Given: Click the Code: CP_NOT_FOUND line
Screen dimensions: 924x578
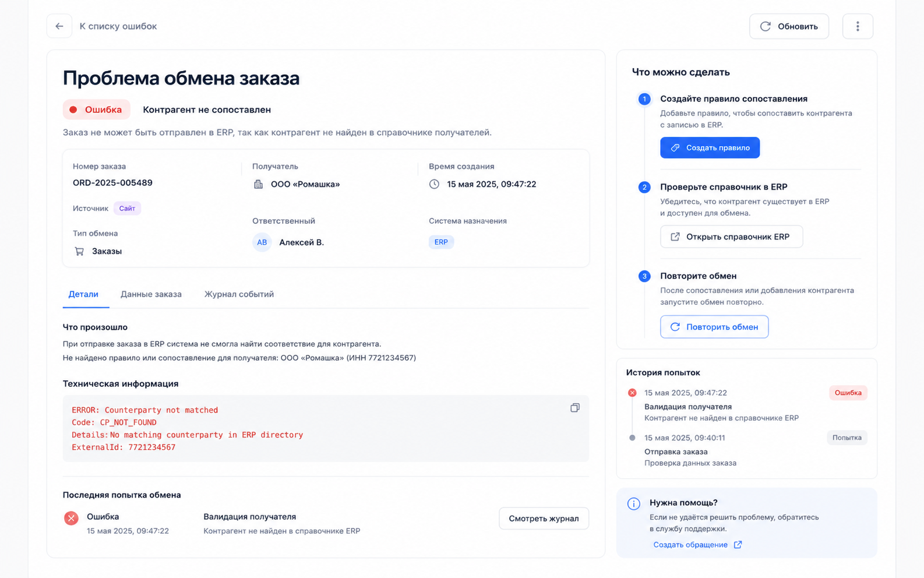Looking at the screenshot, I should coord(114,422).
